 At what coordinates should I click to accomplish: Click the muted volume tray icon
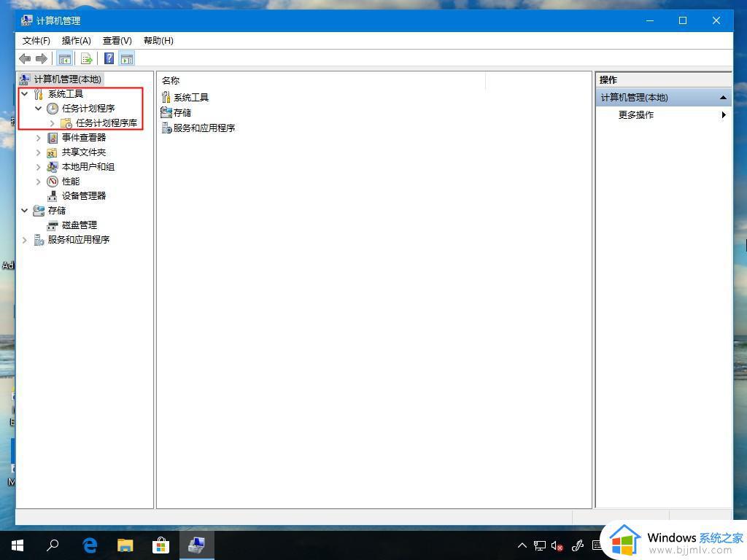point(557,545)
